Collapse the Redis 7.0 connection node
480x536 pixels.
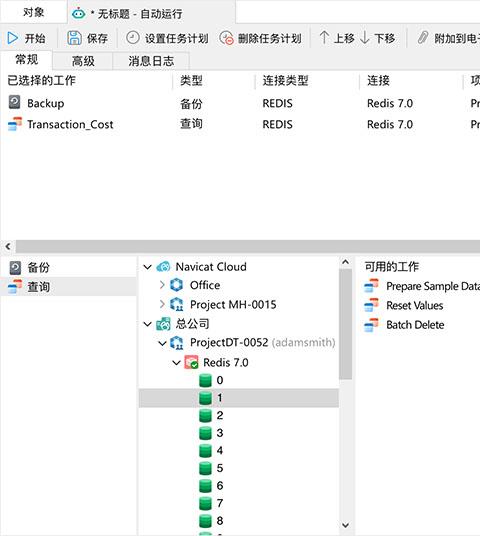(176, 363)
